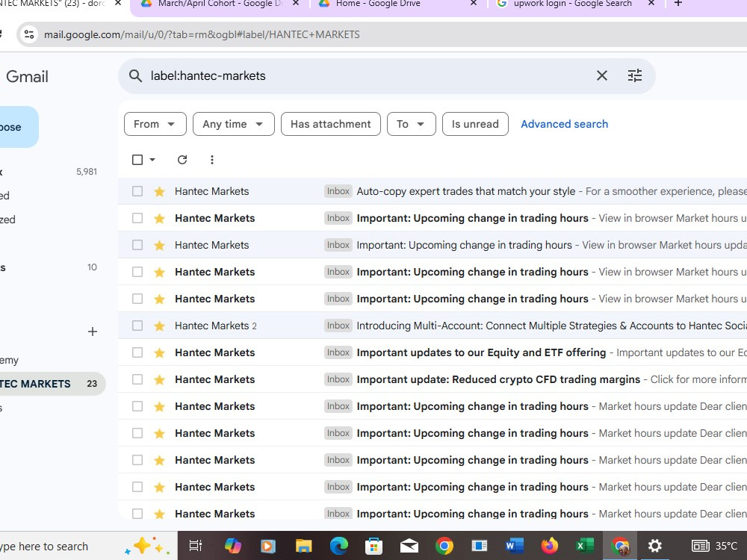Open Excel from the taskbar

(x=585, y=546)
